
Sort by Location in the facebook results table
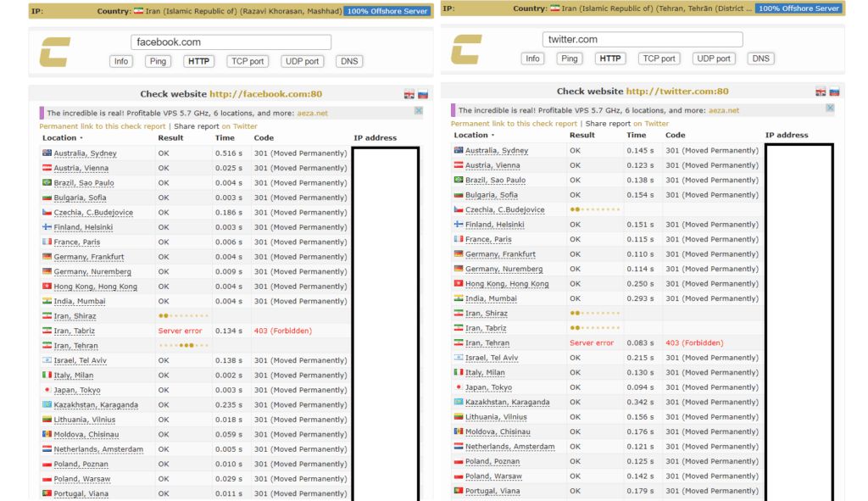point(62,137)
